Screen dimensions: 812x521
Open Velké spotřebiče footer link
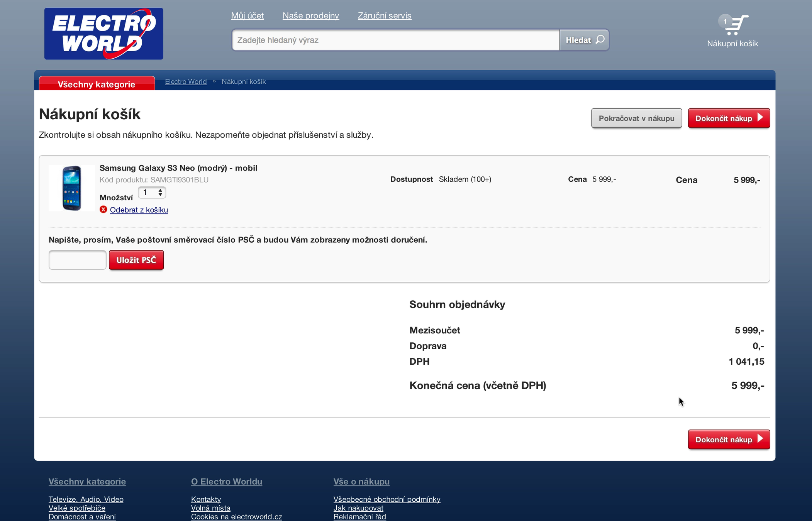(77, 508)
